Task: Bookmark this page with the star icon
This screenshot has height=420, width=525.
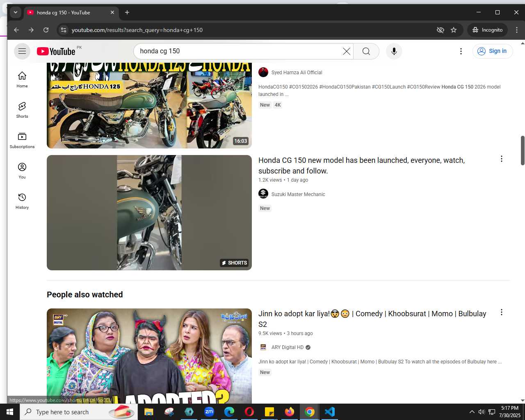Action: (454, 30)
